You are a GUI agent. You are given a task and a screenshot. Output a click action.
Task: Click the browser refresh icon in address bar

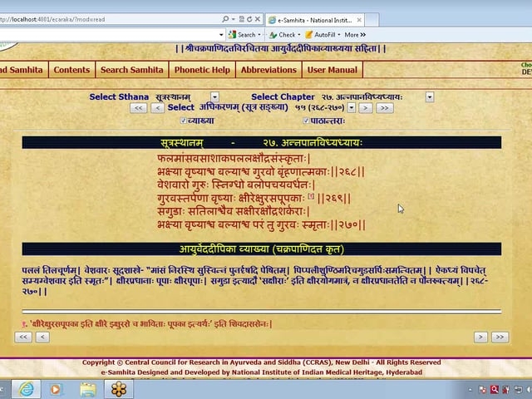pos(250,18)
